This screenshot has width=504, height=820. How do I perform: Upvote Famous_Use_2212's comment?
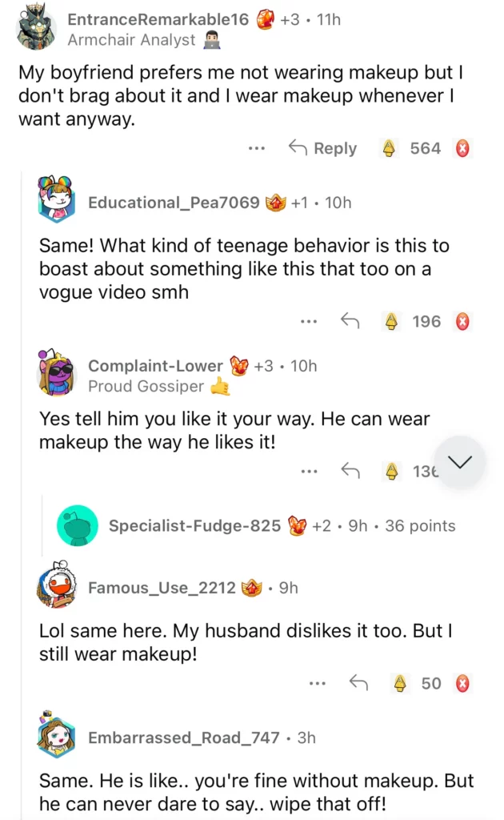coord(401,683)
